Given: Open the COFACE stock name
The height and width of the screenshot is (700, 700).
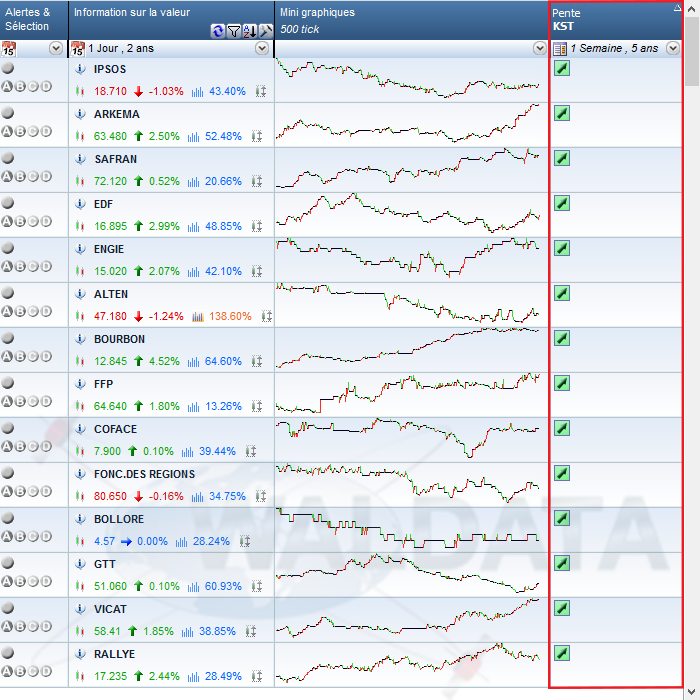Looking at the screenshot, I should 115,429.
